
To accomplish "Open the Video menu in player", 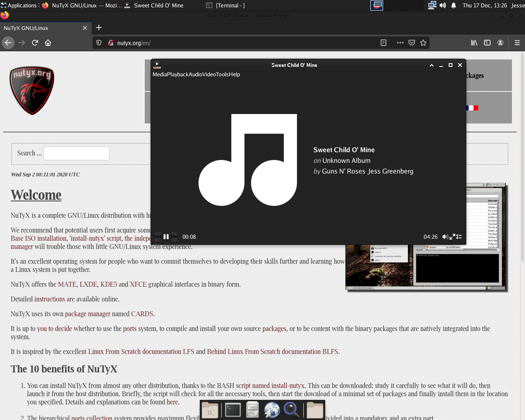I will click(x=210, y=74).
